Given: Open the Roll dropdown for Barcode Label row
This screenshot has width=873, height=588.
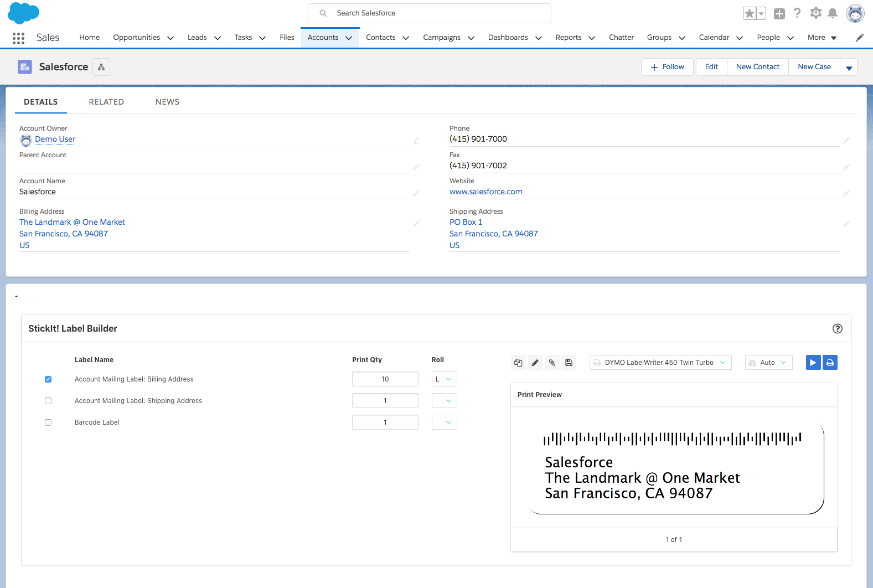Looking at the screenshot, I should [x=445, y=422].
